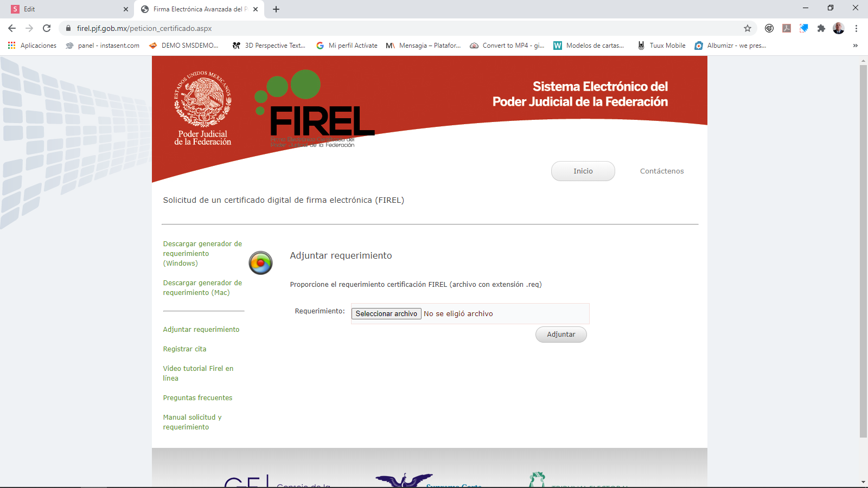The image size is (868, 488).
Task: Open Albumizr bookmark
Action: [730, 46]
